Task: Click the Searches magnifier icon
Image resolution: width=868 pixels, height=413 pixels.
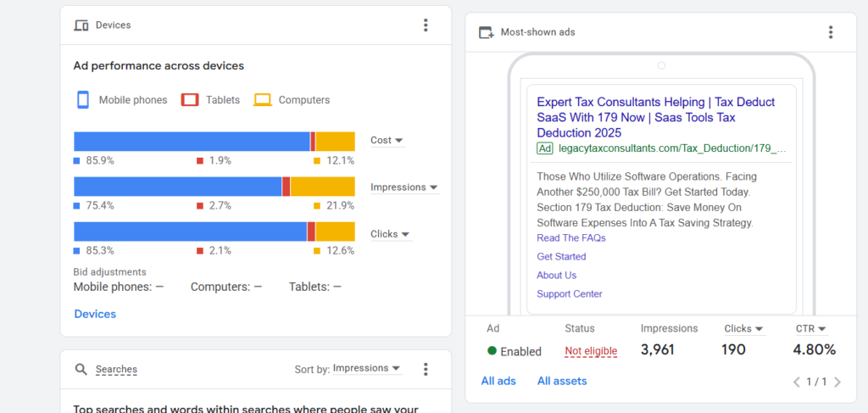Action: pyautogui.click(x=81, y=369)
